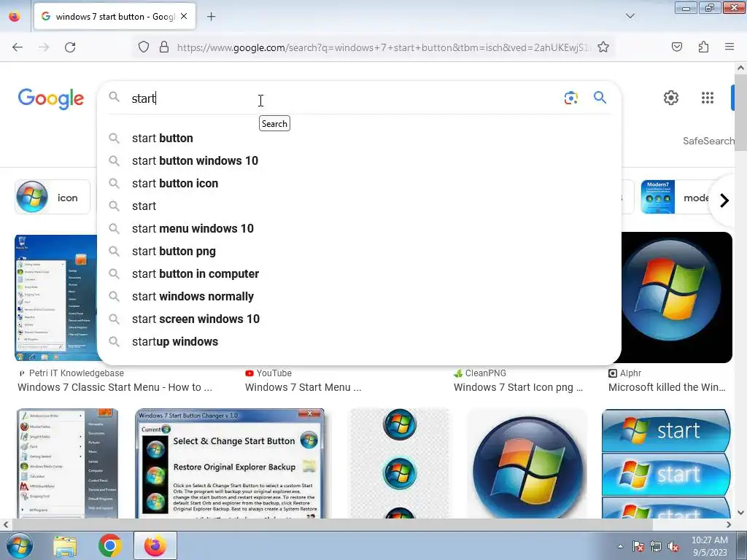Screen dimensions: 747x560
Task: Click the horizontal scrollbar right arrow
Action: [729, 524]
